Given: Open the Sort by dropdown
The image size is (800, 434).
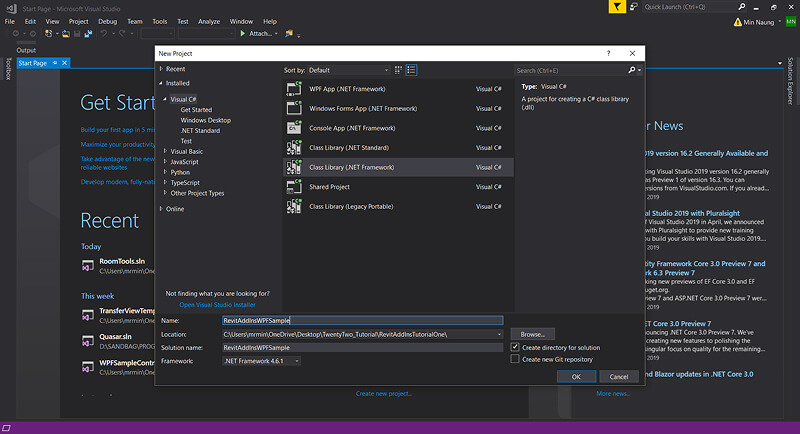Looking at the screenshot, I should [x=347, y=70].
